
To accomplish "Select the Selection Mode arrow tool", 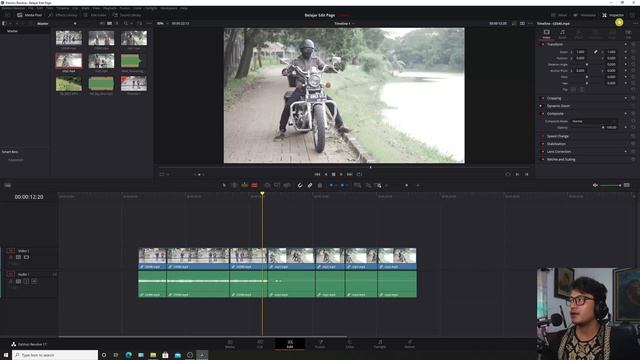I will pos(224,185).
